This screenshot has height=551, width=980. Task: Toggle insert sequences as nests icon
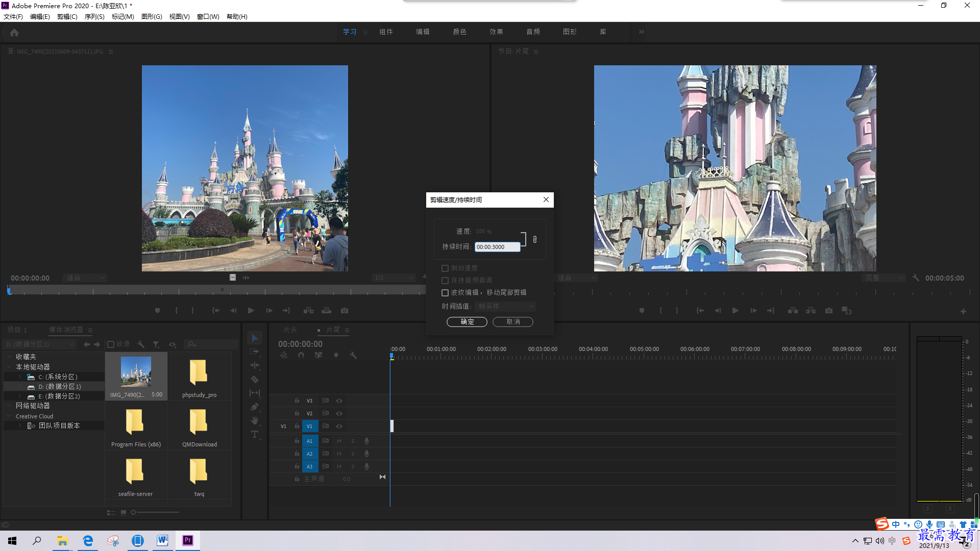point(284,355)
